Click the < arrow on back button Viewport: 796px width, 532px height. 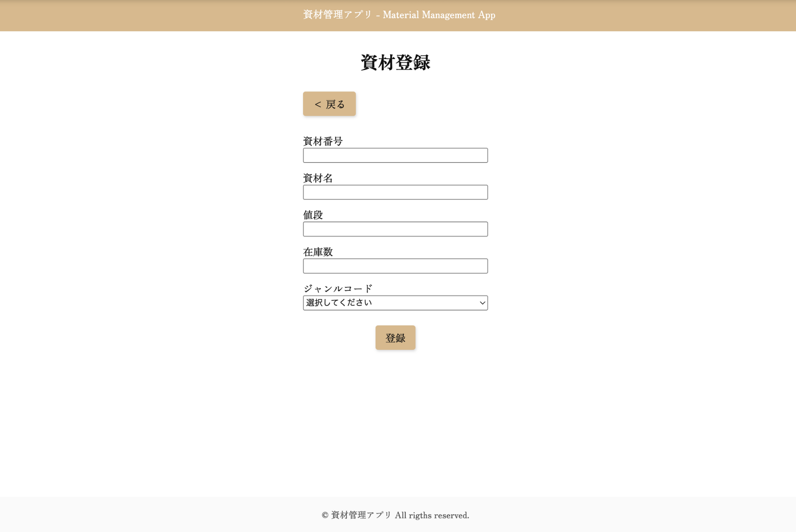point(318,104)
